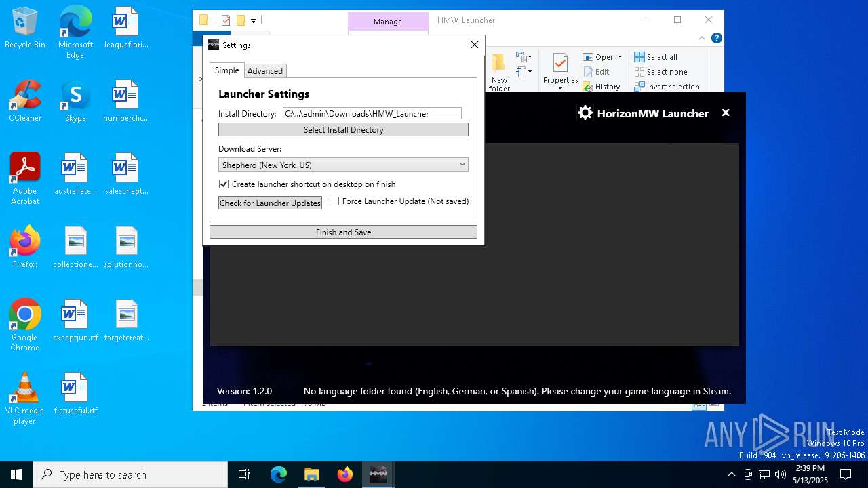This screenshot has height=488, width=868.
Task: Expand Quick Access Toolbar customize arrow
Action: tap(253, 21)
